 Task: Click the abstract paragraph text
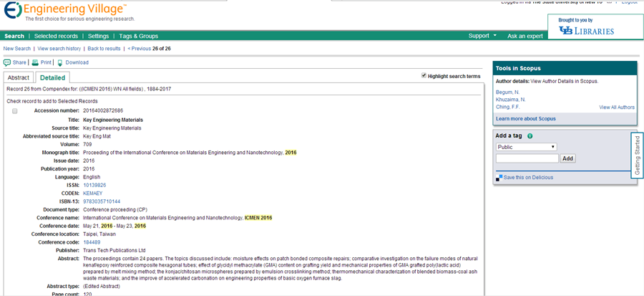click(x=280, y=269)
